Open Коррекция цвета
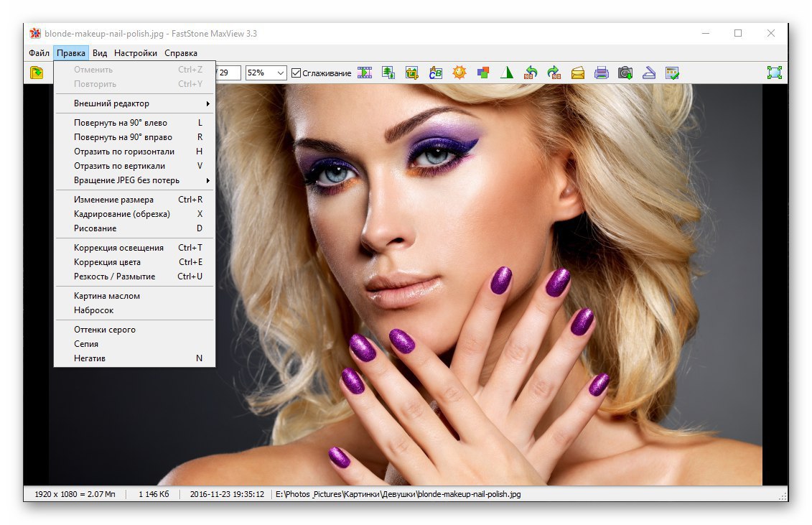Image resolution: width=812 pixels, height=525 pixels. (x=135, y=262)
